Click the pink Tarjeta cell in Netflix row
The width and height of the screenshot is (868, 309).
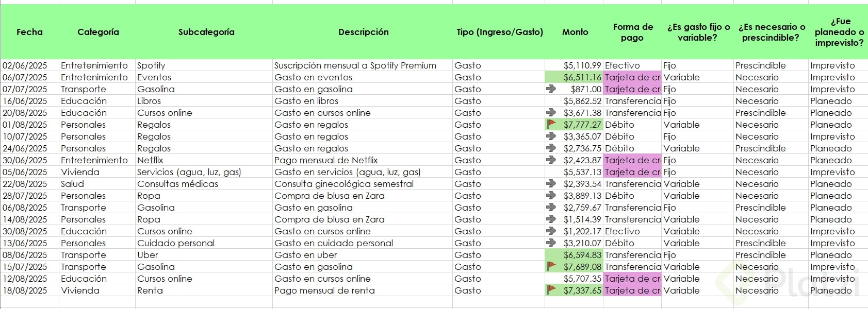pyautogui.click(x=632, y=160)
